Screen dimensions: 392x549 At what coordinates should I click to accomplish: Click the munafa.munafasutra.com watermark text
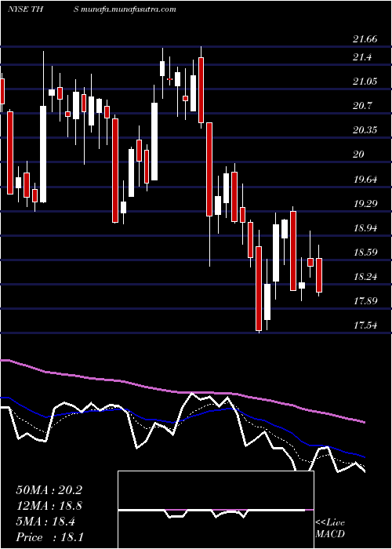click(129, 9)
